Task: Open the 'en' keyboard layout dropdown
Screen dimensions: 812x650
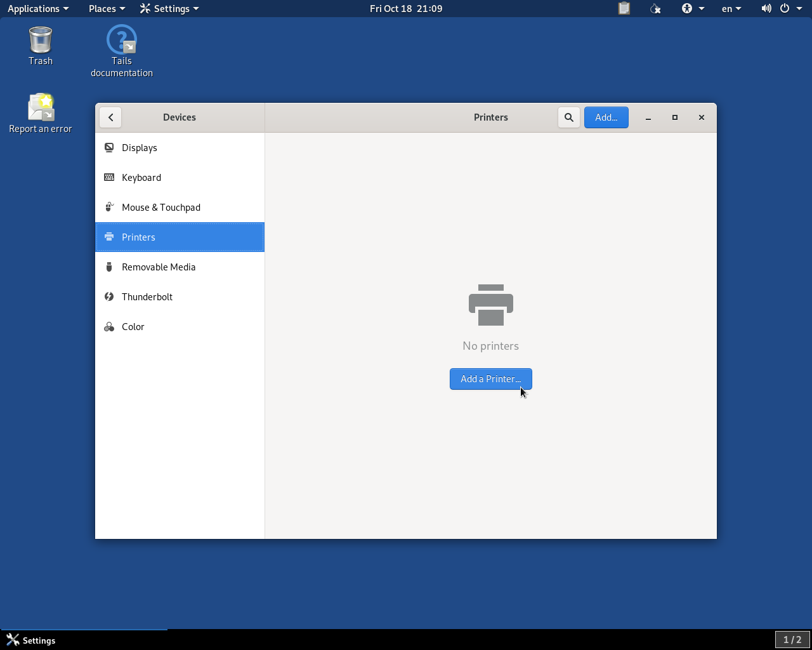Action: pyautogui.click(x=731, y=8)
